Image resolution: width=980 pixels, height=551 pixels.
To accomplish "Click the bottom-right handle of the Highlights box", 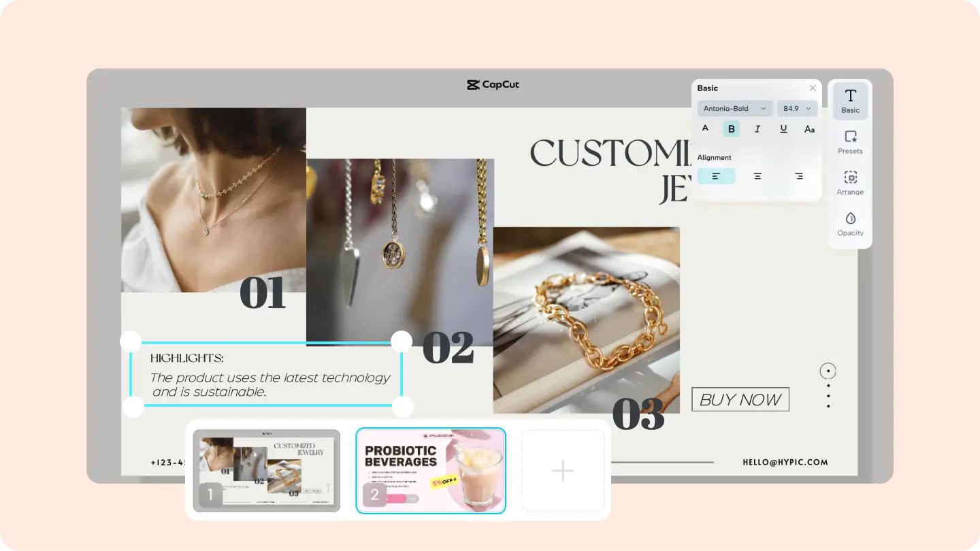I will click(x=403, y=407).
